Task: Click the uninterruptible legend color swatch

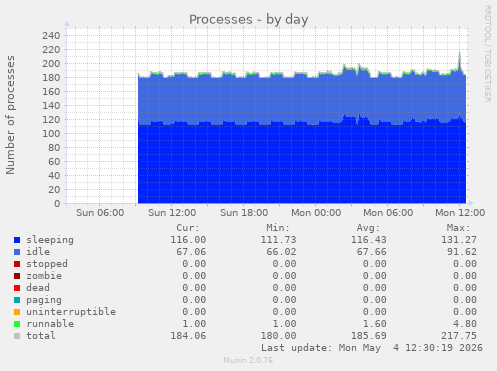Action: [x=17, y=312]
